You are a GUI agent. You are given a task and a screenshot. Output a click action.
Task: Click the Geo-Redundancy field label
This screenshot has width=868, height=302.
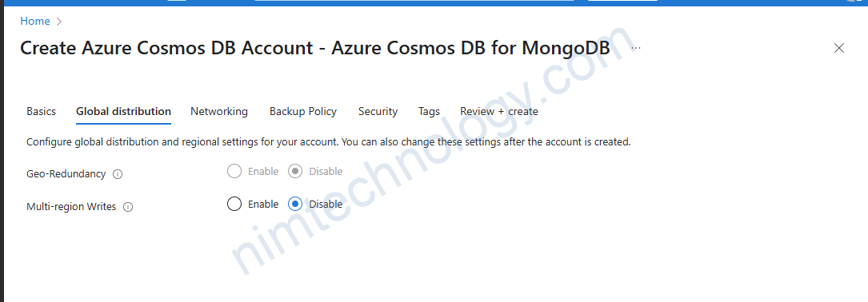click(66, 173)
